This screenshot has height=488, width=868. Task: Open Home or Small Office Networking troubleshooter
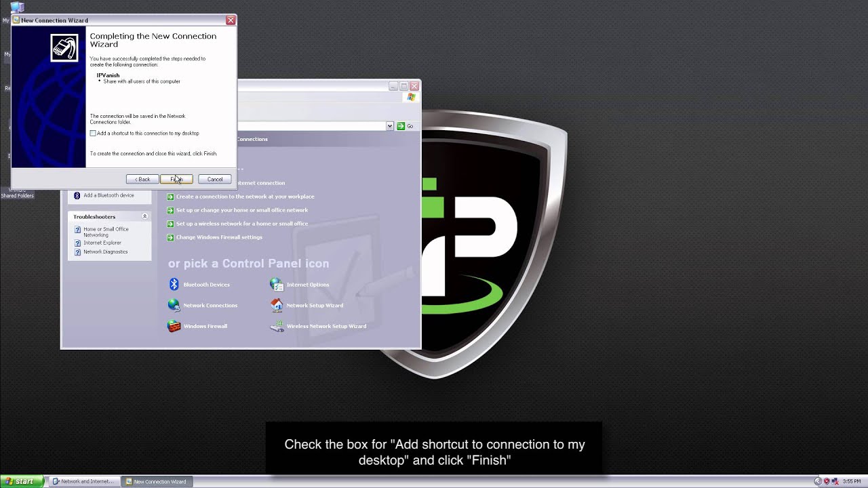tap(106, 232)
